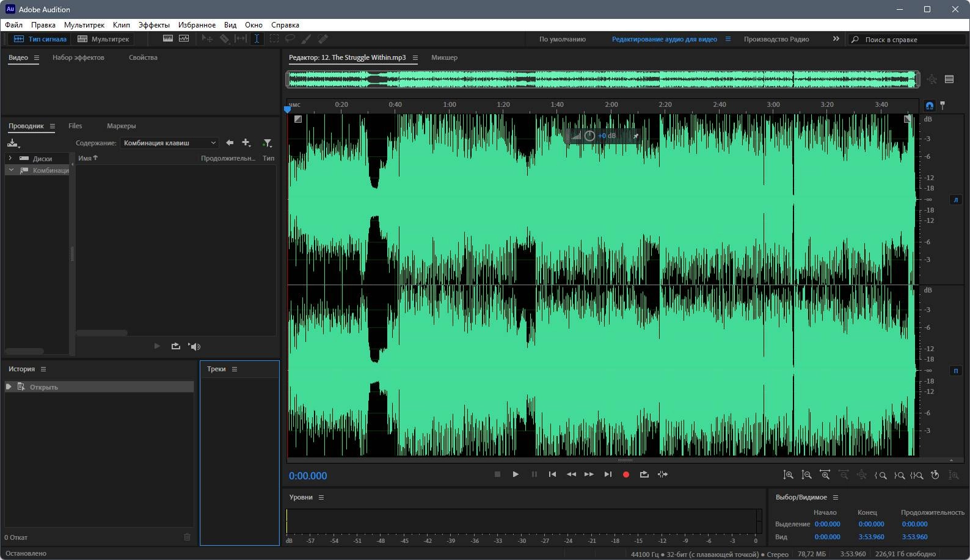Viewport: 970px width, 560px height.
Task: Toggle left channel Л enable
Action: coord(956,200)
